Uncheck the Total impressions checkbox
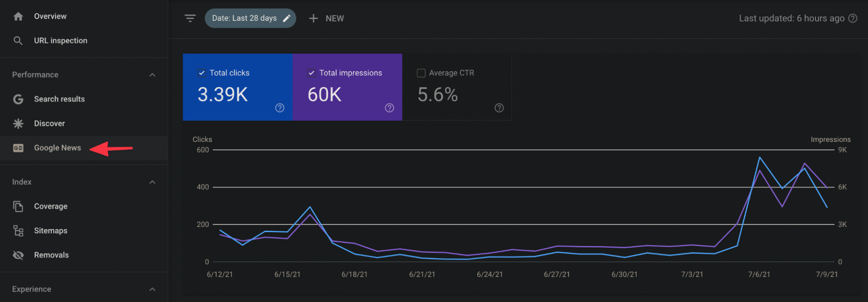868x302 pixels. [311, 73]
